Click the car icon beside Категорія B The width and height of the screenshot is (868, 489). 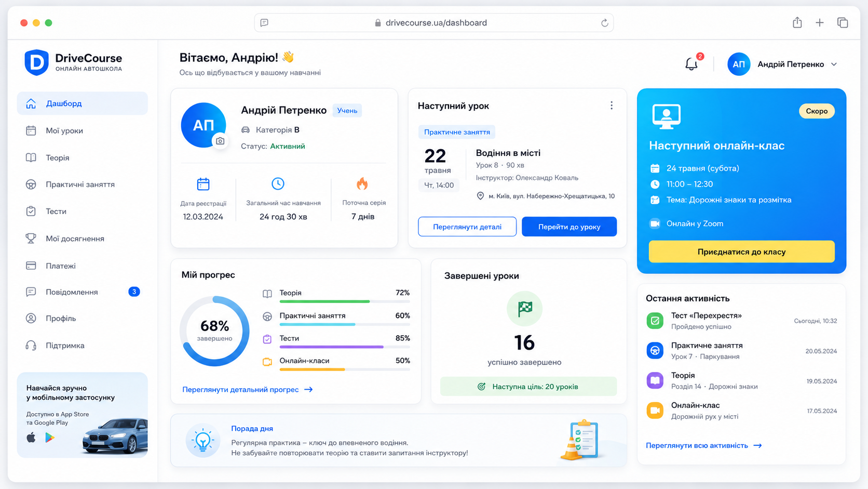tap(246, 130)
